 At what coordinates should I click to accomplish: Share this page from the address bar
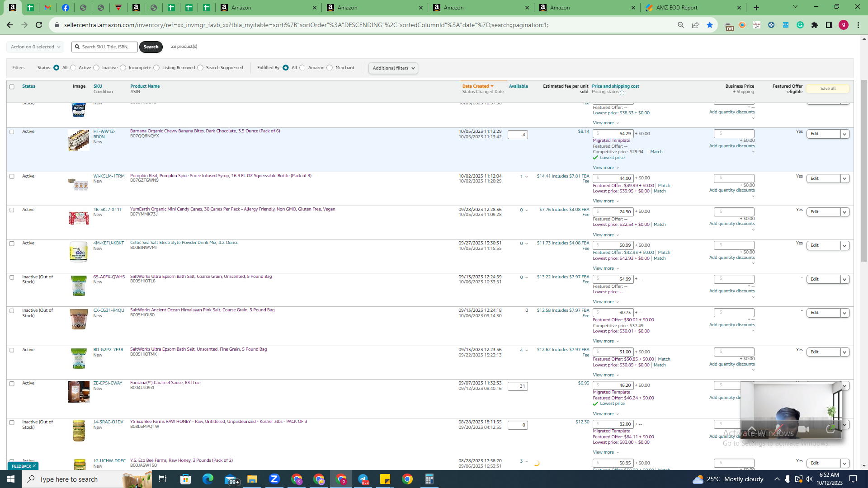click(x=695, y=25)
